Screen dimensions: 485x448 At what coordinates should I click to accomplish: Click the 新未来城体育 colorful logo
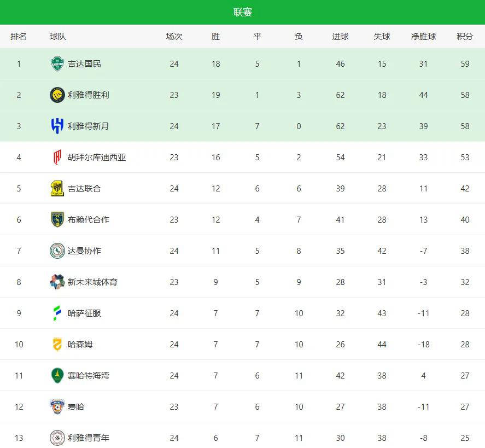pos(57,282)
